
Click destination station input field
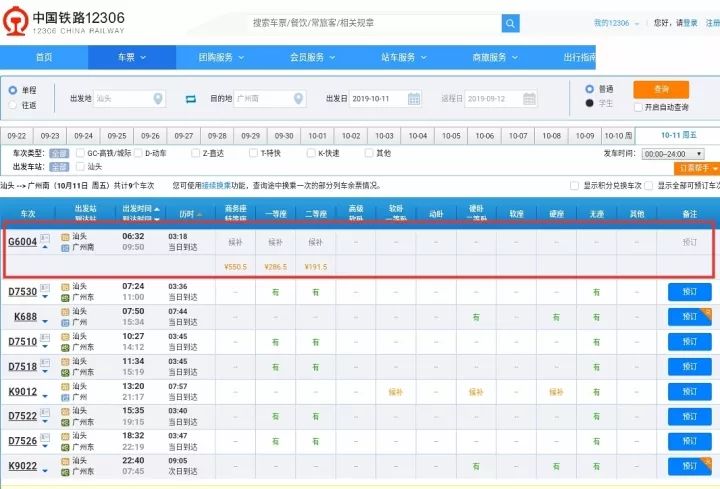click(x=270, y=99)
